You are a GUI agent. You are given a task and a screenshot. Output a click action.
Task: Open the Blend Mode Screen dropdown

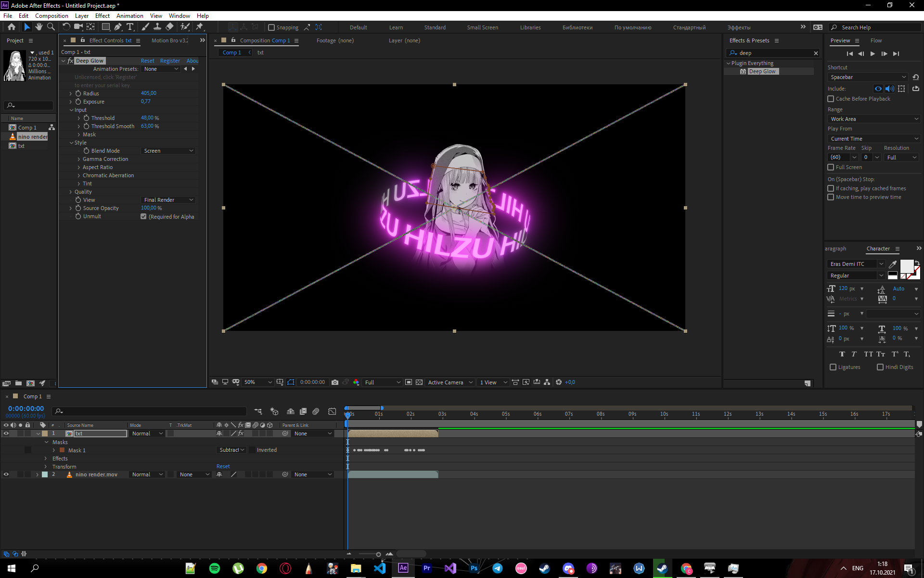pos(168,151)
